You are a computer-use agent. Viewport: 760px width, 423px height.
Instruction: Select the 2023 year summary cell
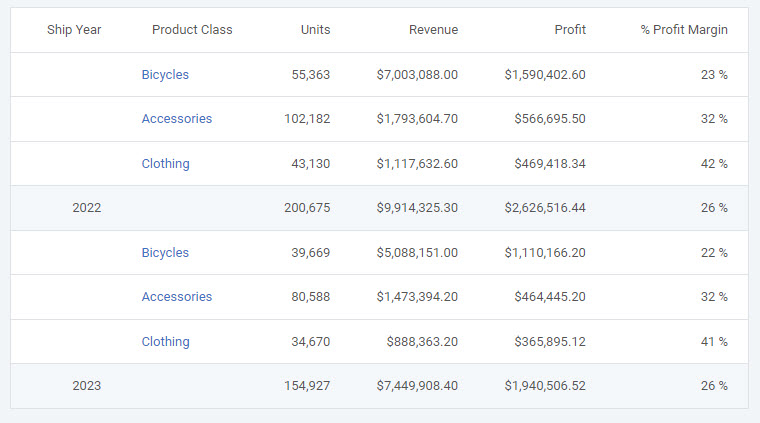point(87,386)
